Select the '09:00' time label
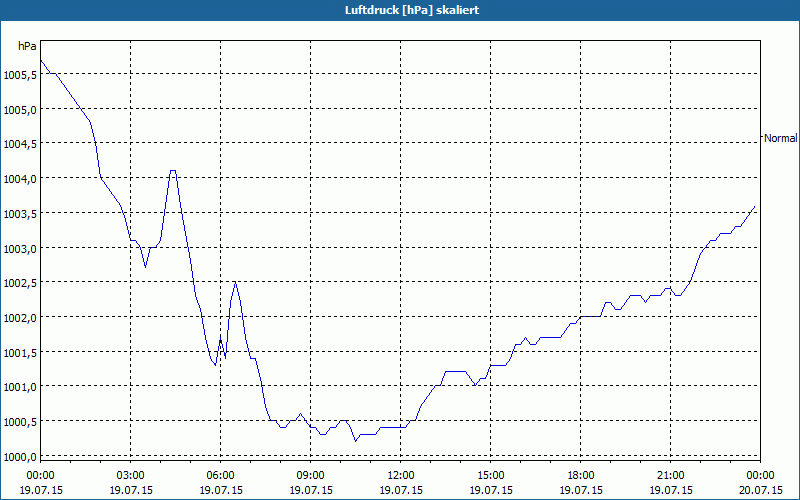 click(311, 476)
